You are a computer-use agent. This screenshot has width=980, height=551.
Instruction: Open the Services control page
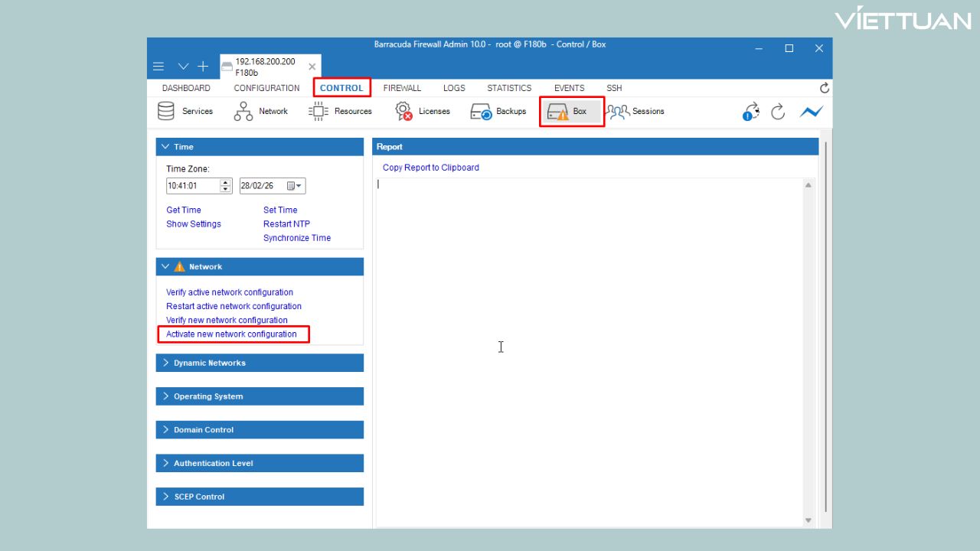(x=185, y=112)
